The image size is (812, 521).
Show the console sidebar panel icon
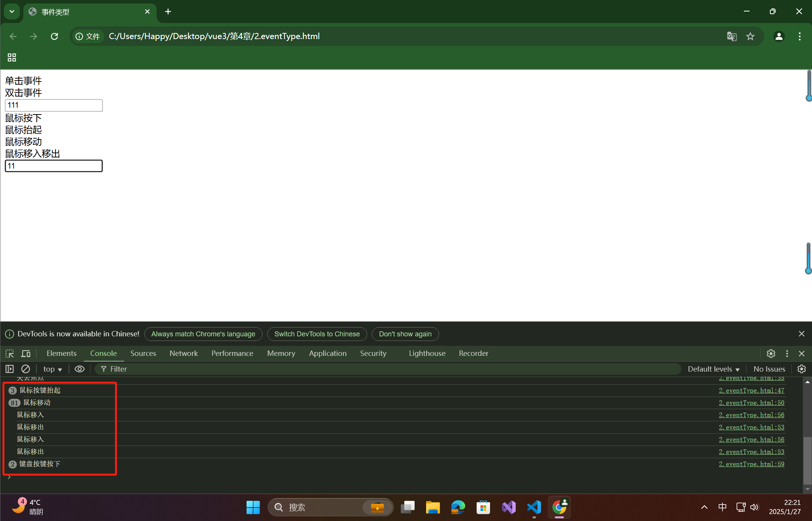(x=10, y=369)
